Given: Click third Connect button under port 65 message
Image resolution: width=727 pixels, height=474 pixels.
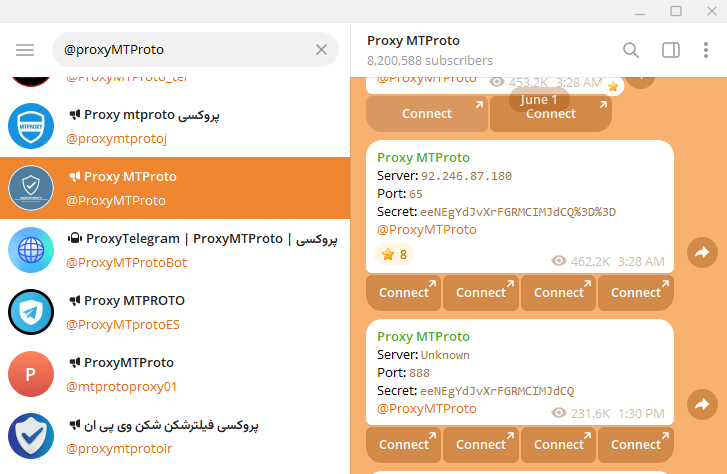Looking at the screenshot, I should tap(558, 293).
